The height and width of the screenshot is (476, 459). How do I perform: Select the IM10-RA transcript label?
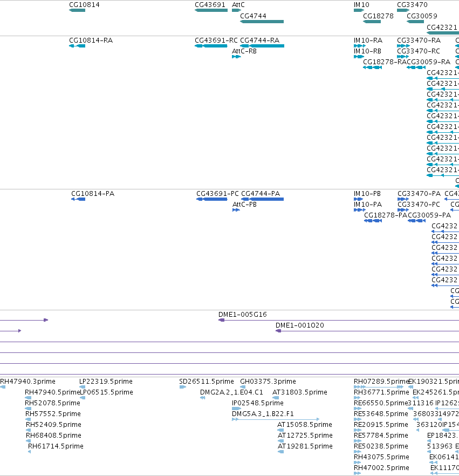pos(368,40)
